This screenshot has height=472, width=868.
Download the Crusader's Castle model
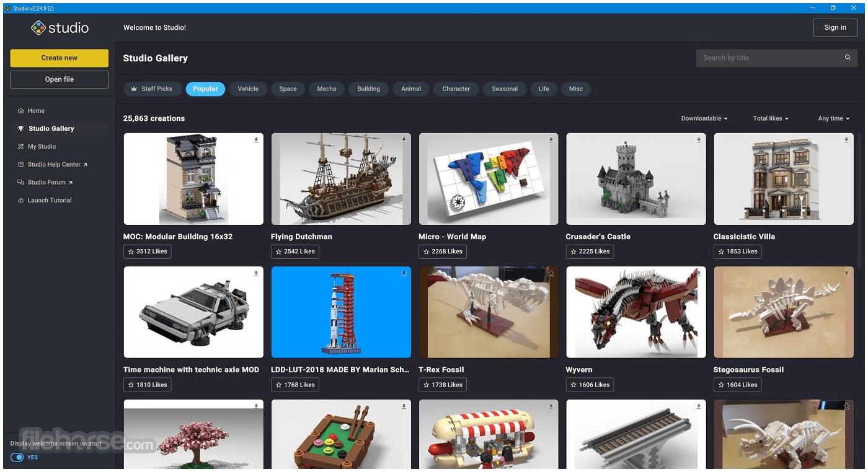(699, 140)
